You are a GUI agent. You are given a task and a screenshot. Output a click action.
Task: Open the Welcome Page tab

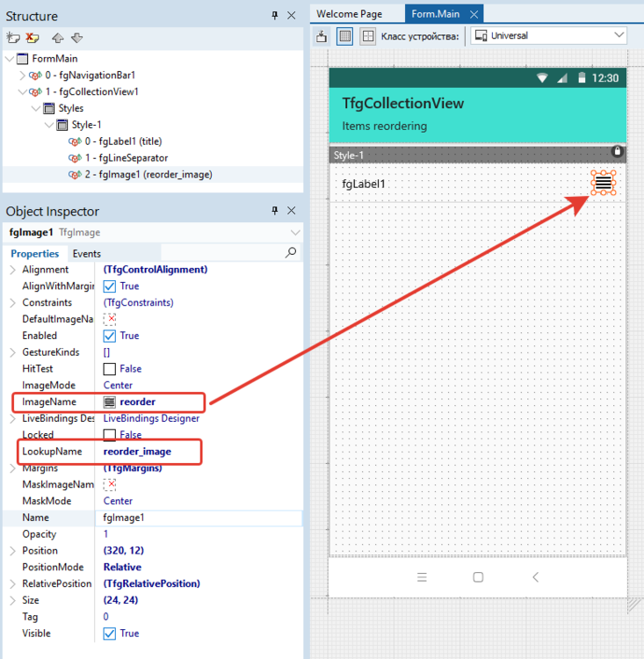pos(349,14)
